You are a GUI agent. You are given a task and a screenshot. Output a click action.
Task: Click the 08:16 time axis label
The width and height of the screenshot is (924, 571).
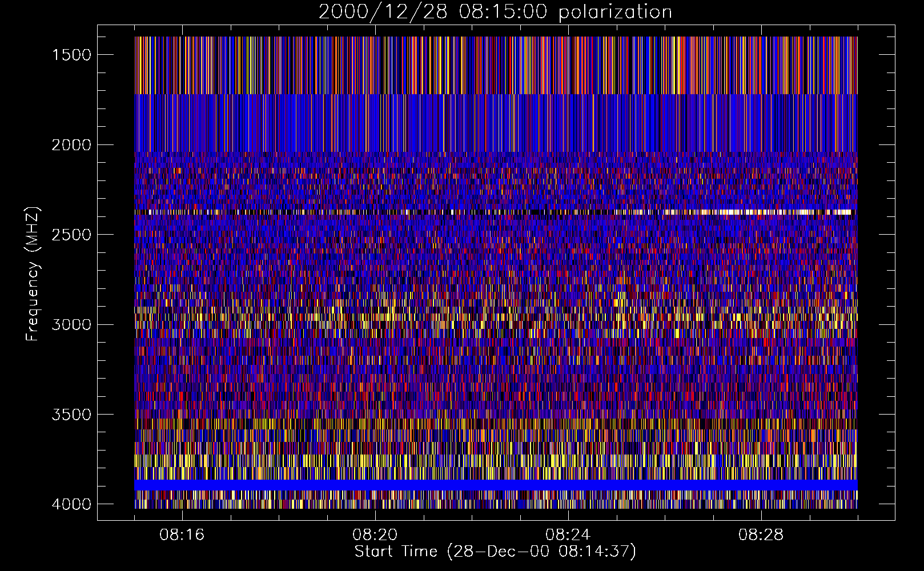coord(182,535)
